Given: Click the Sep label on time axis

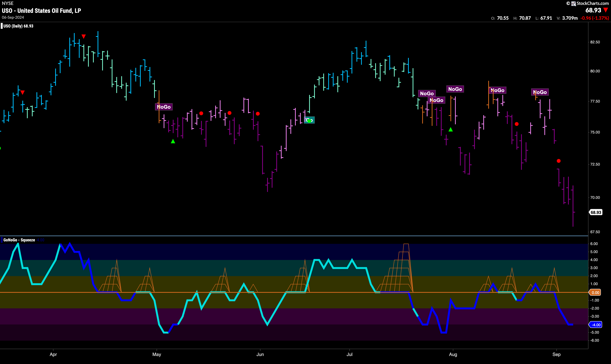Looking at the screenshot, I should click(557, 354).
